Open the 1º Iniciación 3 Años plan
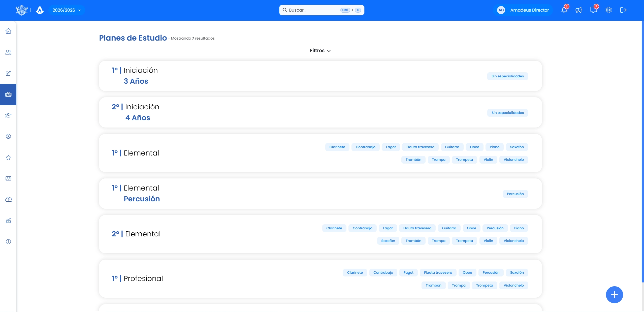This screenshot has width=644, height=312. tap(320, 76)
